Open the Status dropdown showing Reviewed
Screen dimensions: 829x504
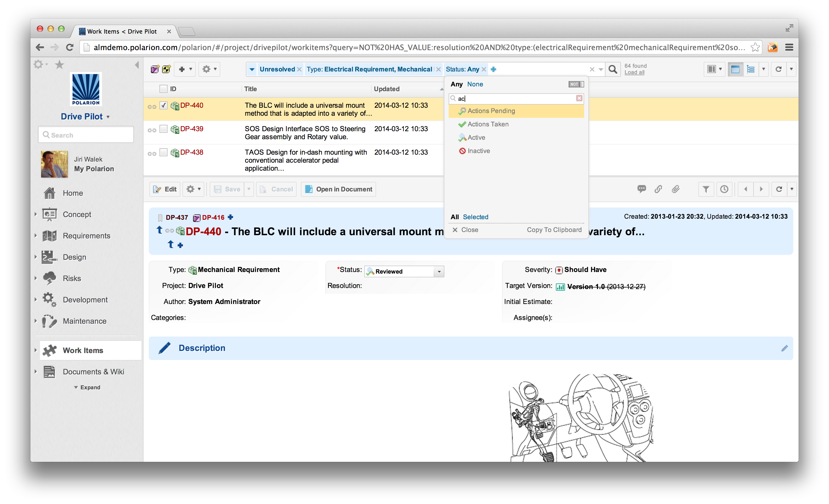coord(439,271)
